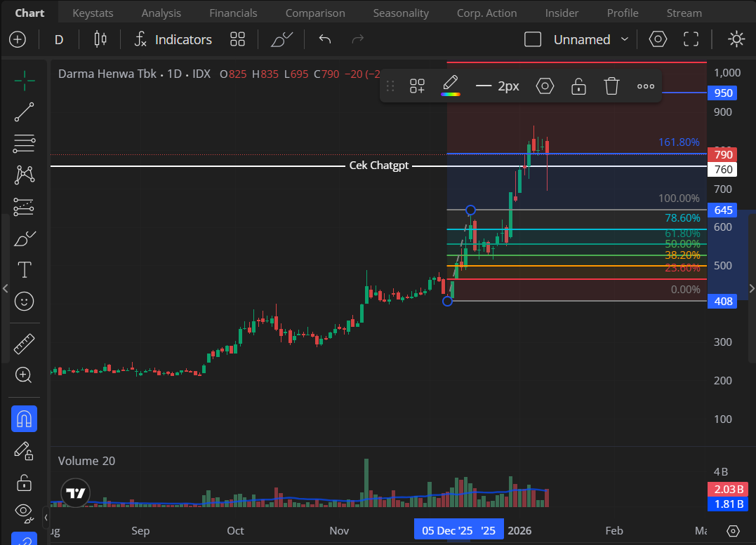Expand the right side panel arrow
Viewport: 756px width, 545px height.
coord(752,289)
